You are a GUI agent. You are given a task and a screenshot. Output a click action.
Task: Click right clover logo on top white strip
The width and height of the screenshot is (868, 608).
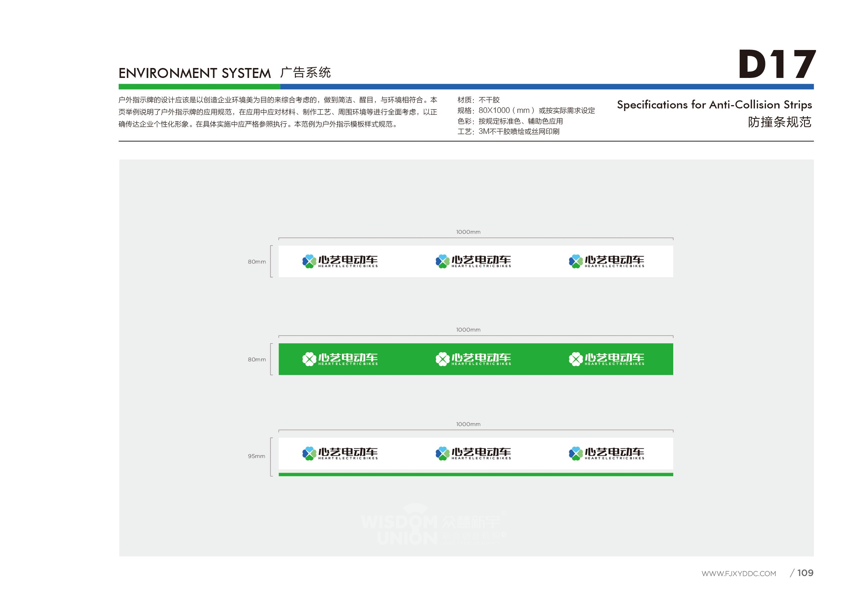tap(575, 261)
